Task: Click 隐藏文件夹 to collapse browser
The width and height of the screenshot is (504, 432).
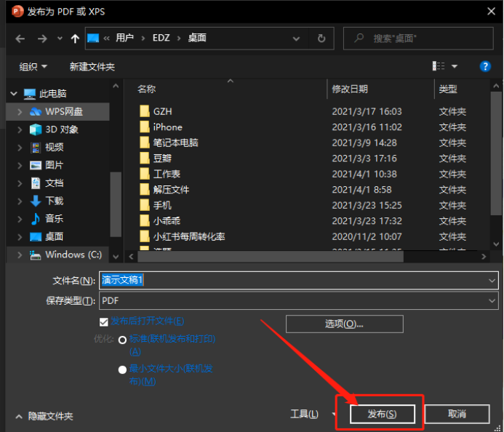Action: pyautogui.click(x=44, y=416)
